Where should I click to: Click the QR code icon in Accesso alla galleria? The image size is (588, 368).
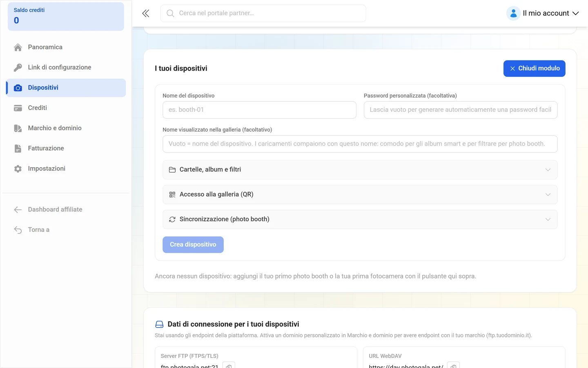172,195
